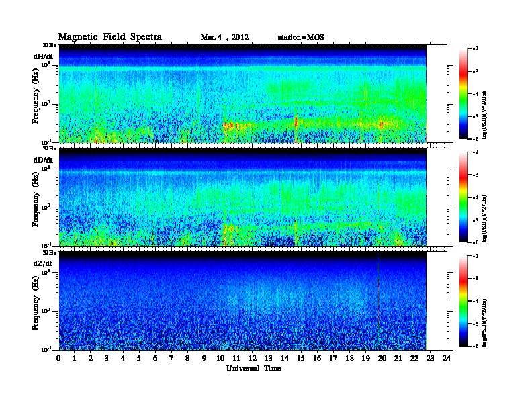Select the 'dD/dt' panel label
The height and width of the screenshot is (411, 532).
(x=43, y=160)
